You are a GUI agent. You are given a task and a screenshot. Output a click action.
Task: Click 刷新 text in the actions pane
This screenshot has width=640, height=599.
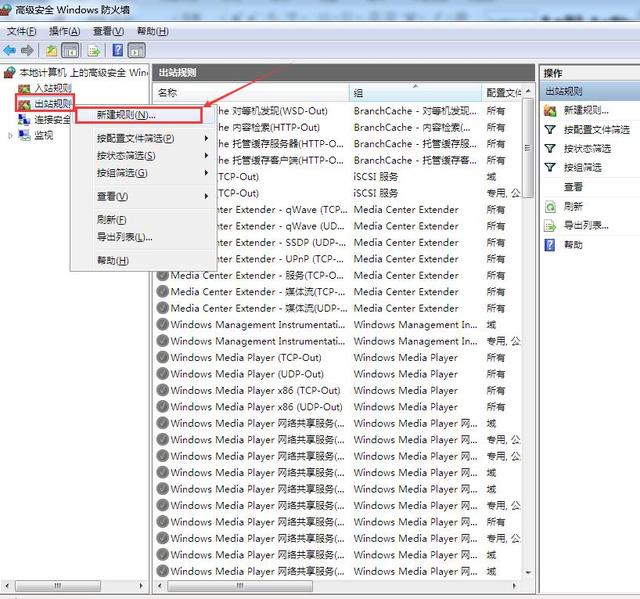pyautogui.click(x=573, y=206)
